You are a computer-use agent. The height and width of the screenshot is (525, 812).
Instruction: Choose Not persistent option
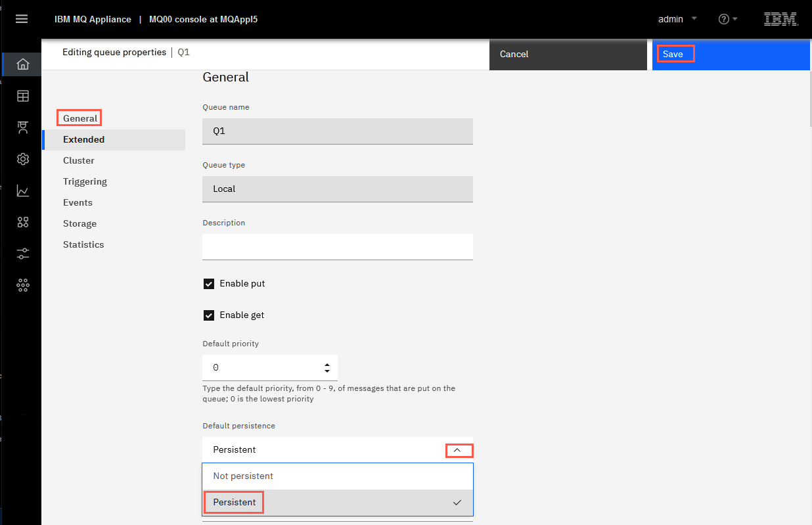(x=338, y=476)
